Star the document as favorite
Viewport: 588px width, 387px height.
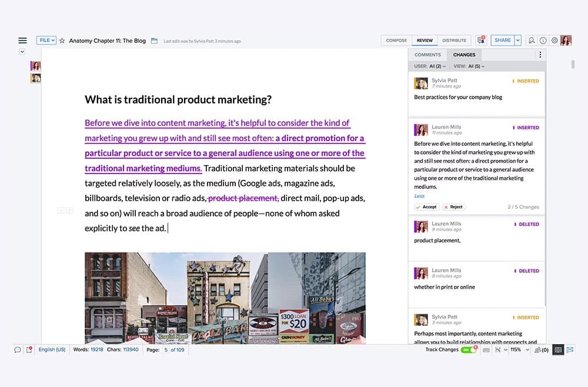click(x=62, y=41)
